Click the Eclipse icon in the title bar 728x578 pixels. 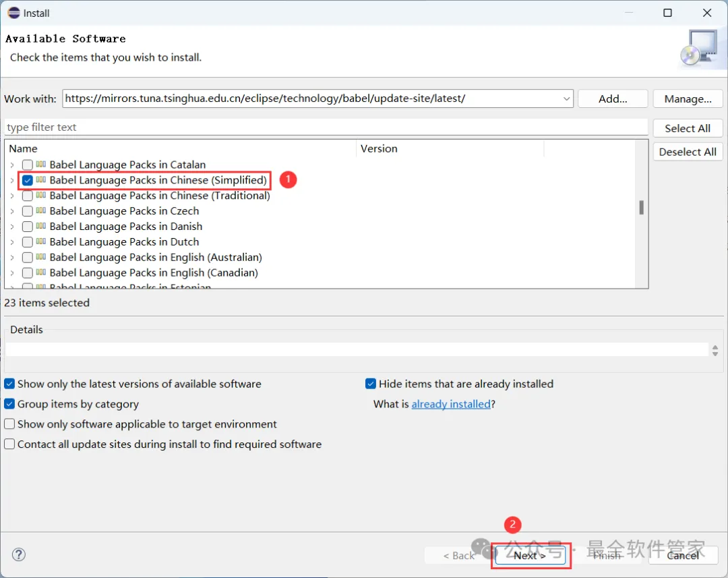click(13, 13)
